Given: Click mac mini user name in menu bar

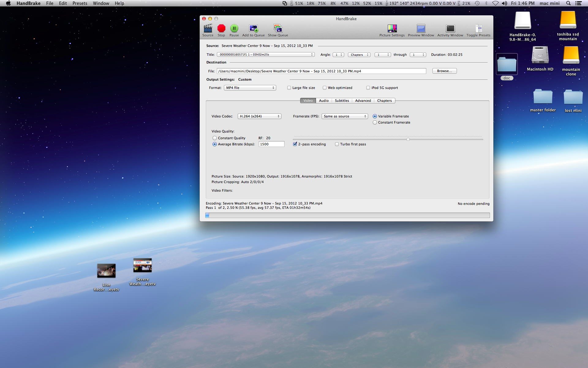Looking at the screenshot, I should pyautogui.click(x=549, y=3).
